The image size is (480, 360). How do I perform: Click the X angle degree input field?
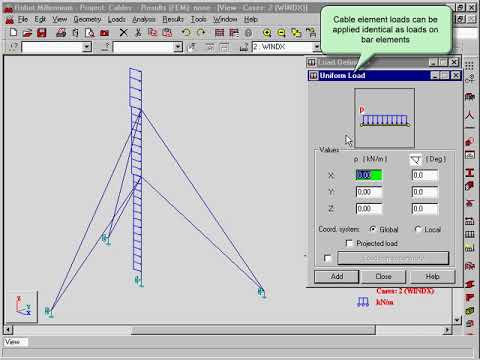pos(425,175)
